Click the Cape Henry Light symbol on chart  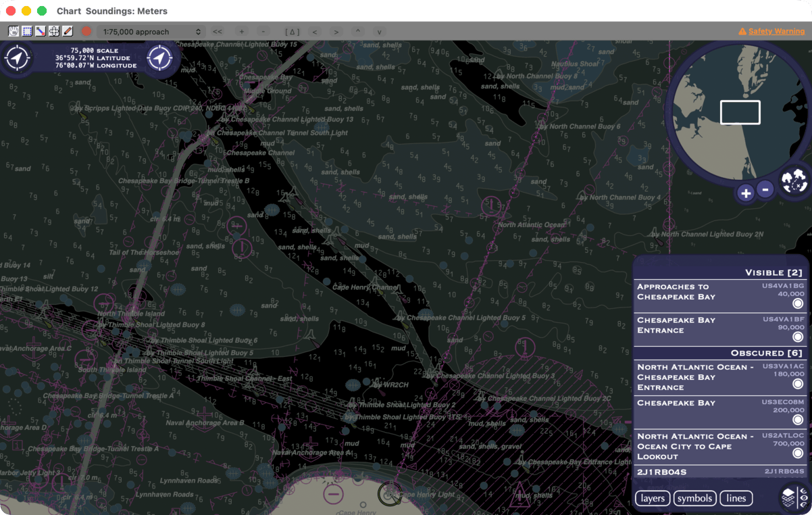[x=389, y=494]
